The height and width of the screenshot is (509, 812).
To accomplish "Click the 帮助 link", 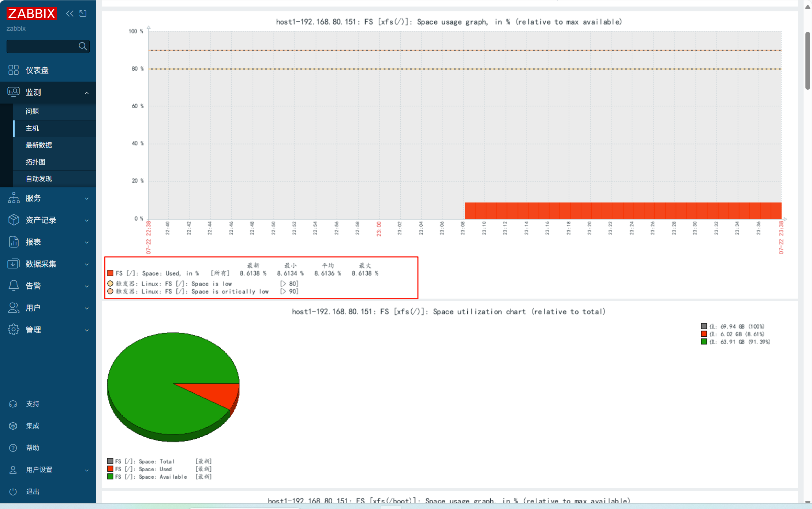I will (x=33, y=448).
